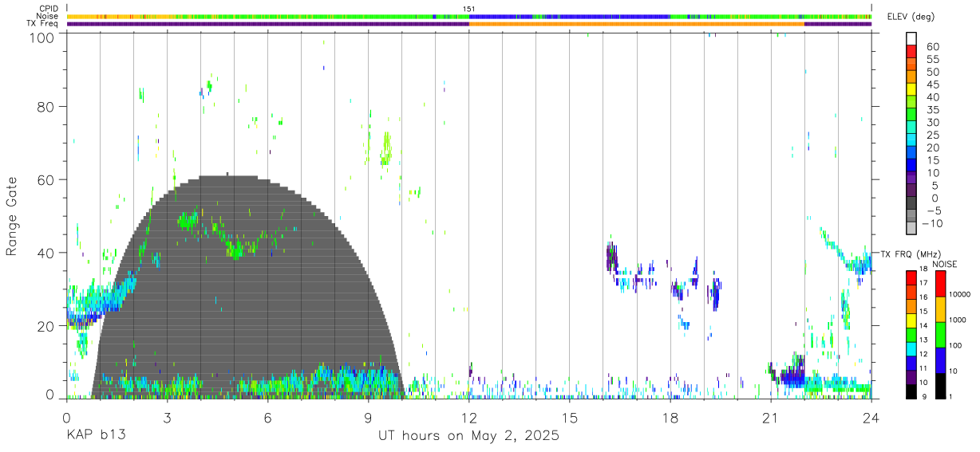980x452 pixels.
Task: Pick the black bottom swatch of the TX FRQ colorbar
Action: click(x=912, y=391)
